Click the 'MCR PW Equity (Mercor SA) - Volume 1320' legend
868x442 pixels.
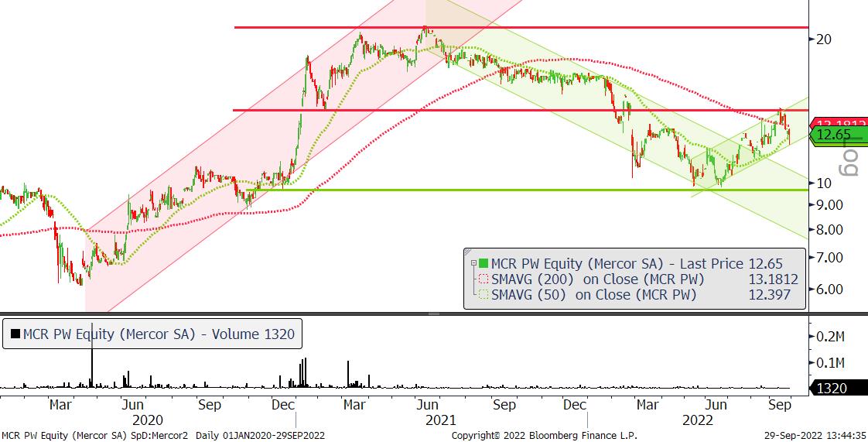(152, 334)
